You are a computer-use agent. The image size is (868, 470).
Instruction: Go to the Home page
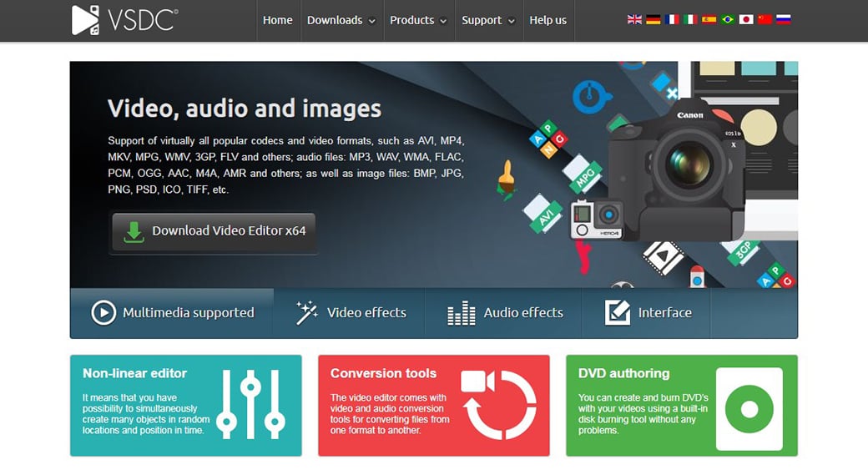tap(278, 20)
